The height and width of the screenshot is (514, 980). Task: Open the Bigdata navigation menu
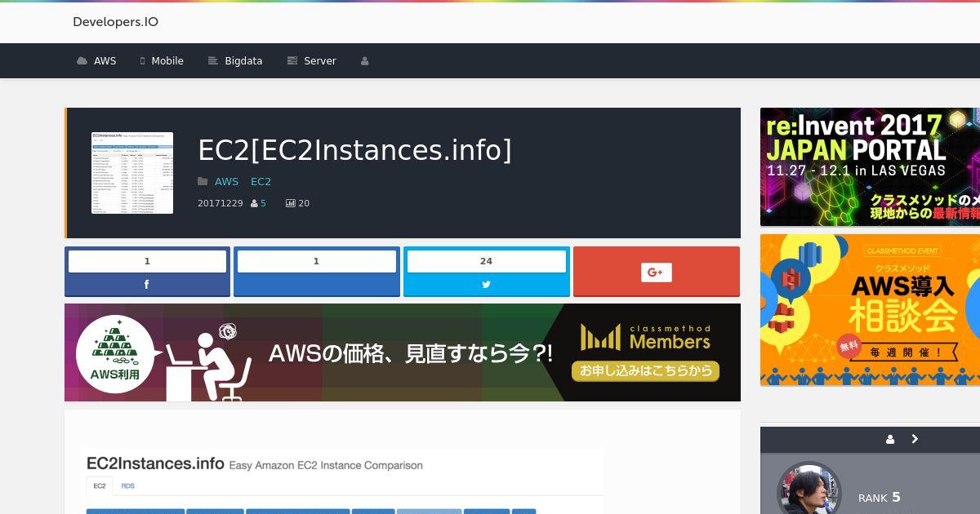click(235, 61)
